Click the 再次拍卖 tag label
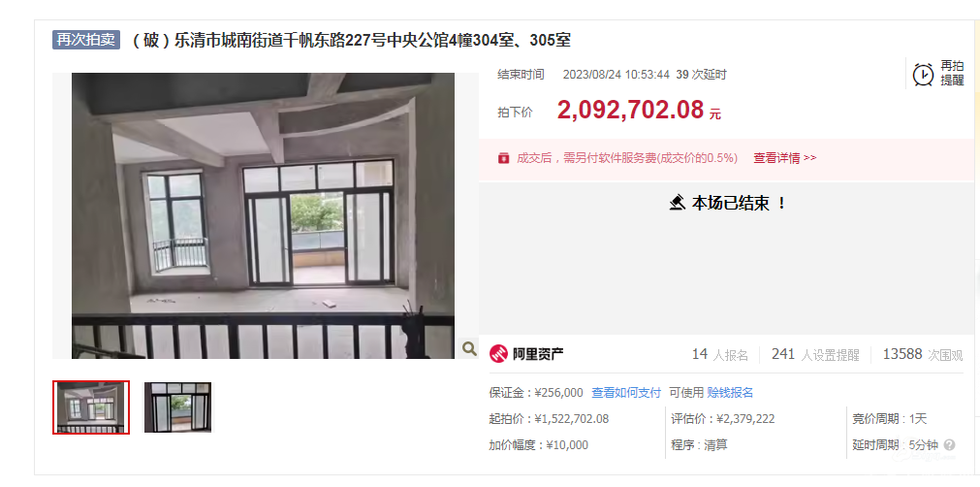The width and height of the screenshot is (980, 487). [85, 40]
